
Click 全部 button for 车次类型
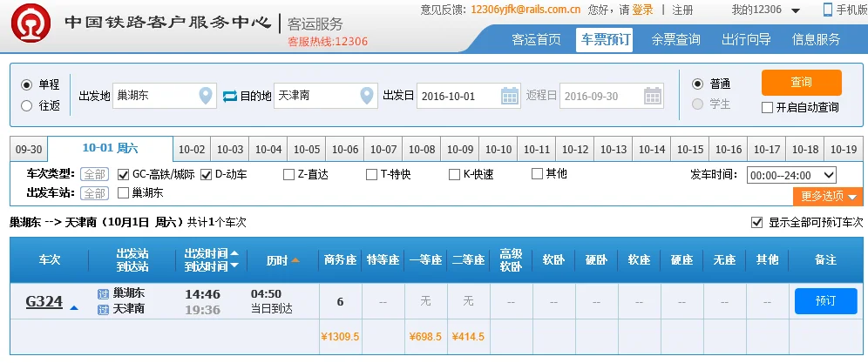pos(95,175)
